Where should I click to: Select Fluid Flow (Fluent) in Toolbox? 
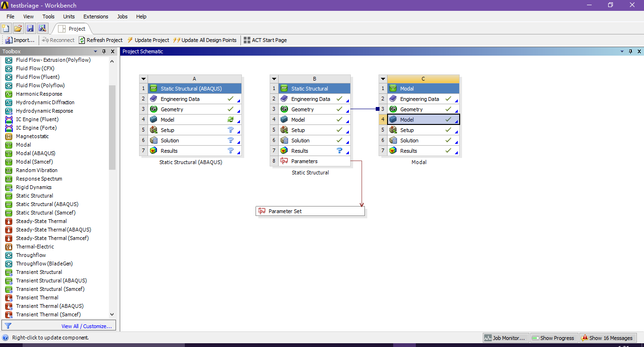click(38, 77)
